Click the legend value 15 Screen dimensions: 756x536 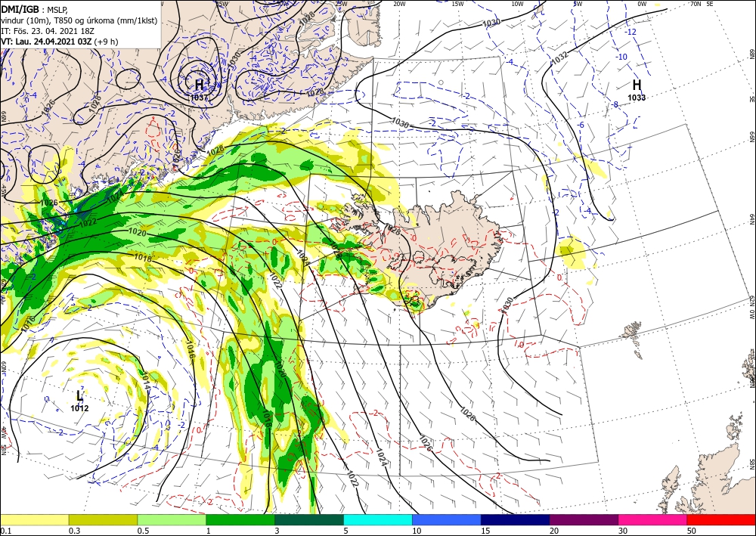click(x=485, y=531)
